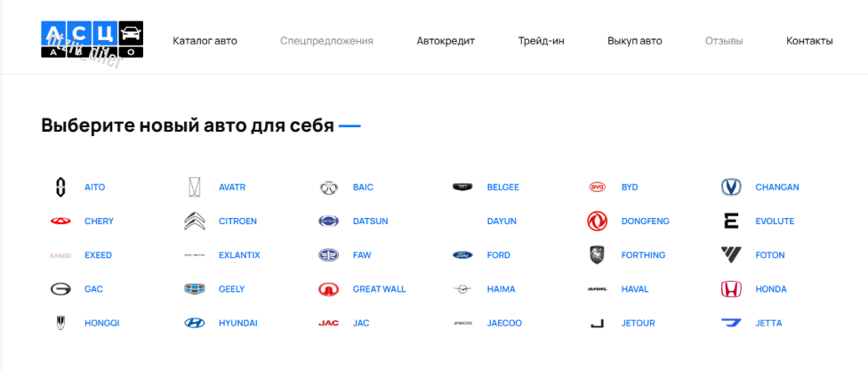The width and height of the screenshot is (868, 370).
Task: Click the JAC red logo icon
Action: coord(328,323)
